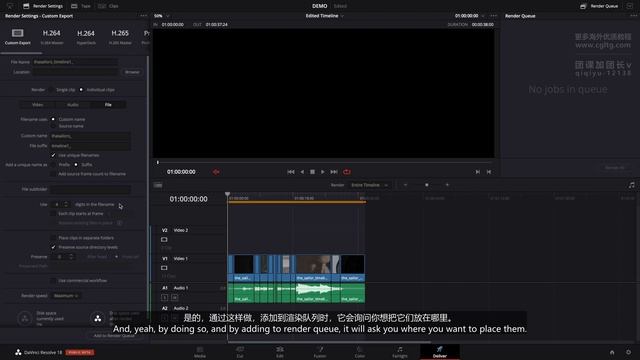Image resolution: width=640 pixels, height=360 pixels.
Task: Jump to first frame in transport
Action: pyautogui.click(x=291, y=172)
